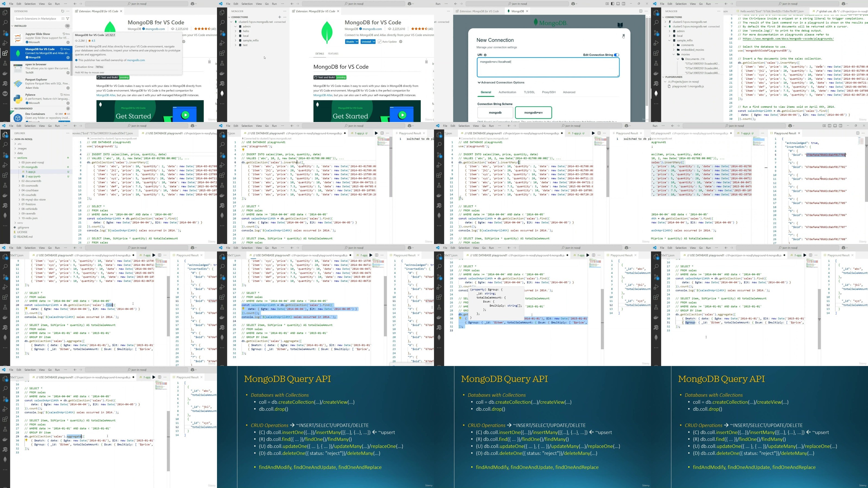Toggle the Edit Connection String switch
This screenshot has width=868, height=488.
[x=616, y=55]
